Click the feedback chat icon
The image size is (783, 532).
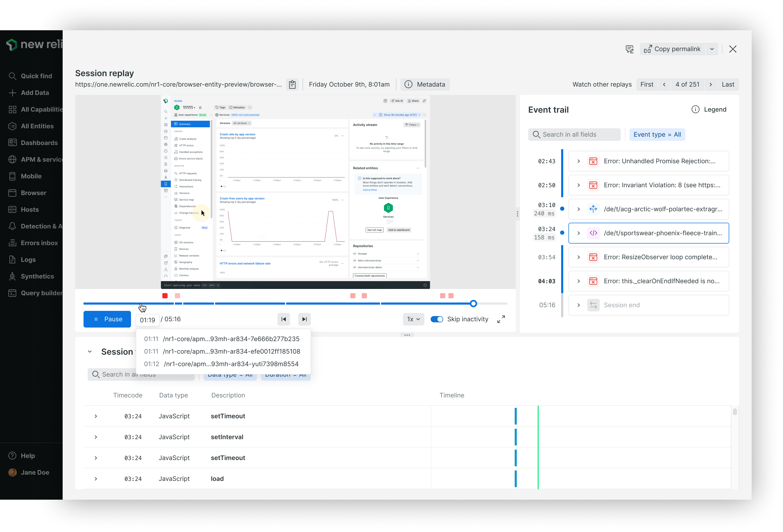coord(629,49)
